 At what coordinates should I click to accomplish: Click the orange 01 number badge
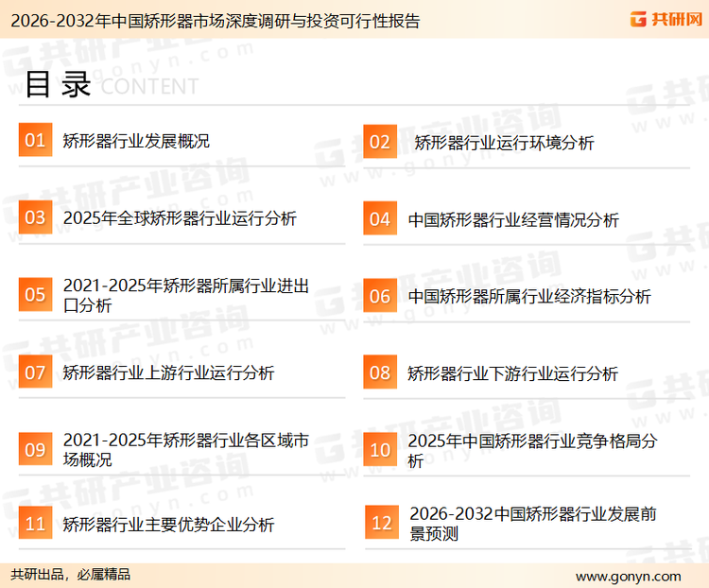point(35,141)
